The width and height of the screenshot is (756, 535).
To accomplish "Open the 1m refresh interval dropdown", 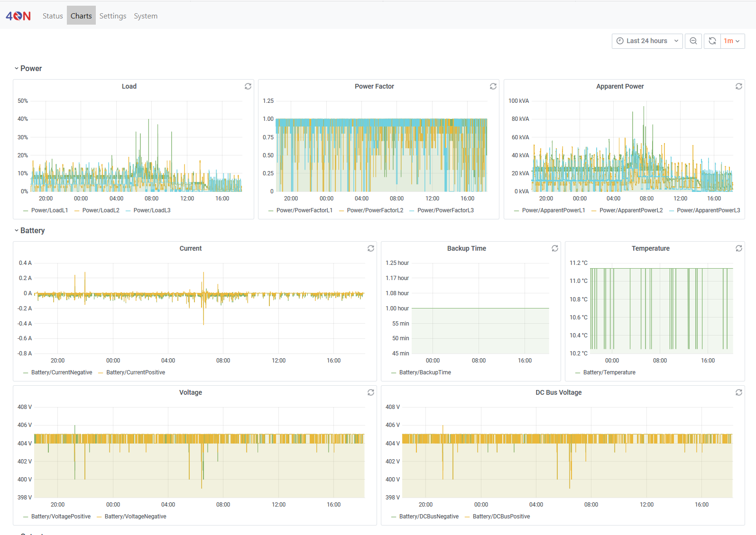I will [x=732, y=41].
